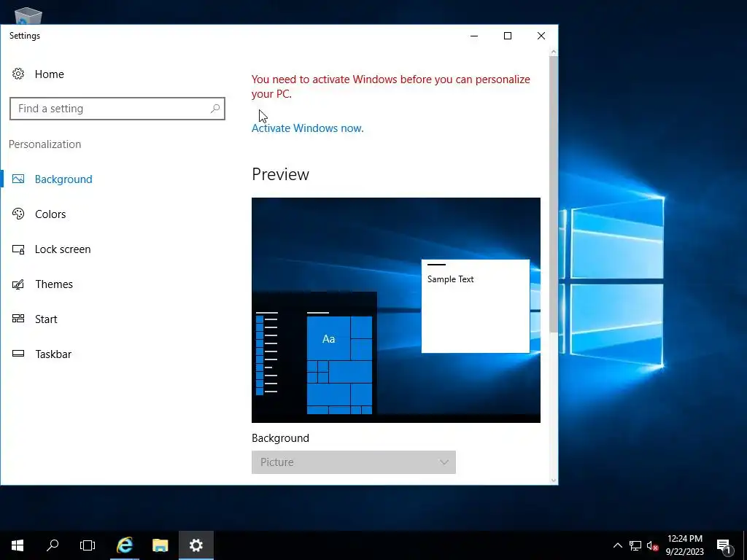Show hidden system tray icons
The image size is (747, 560).
pos(617,545)
